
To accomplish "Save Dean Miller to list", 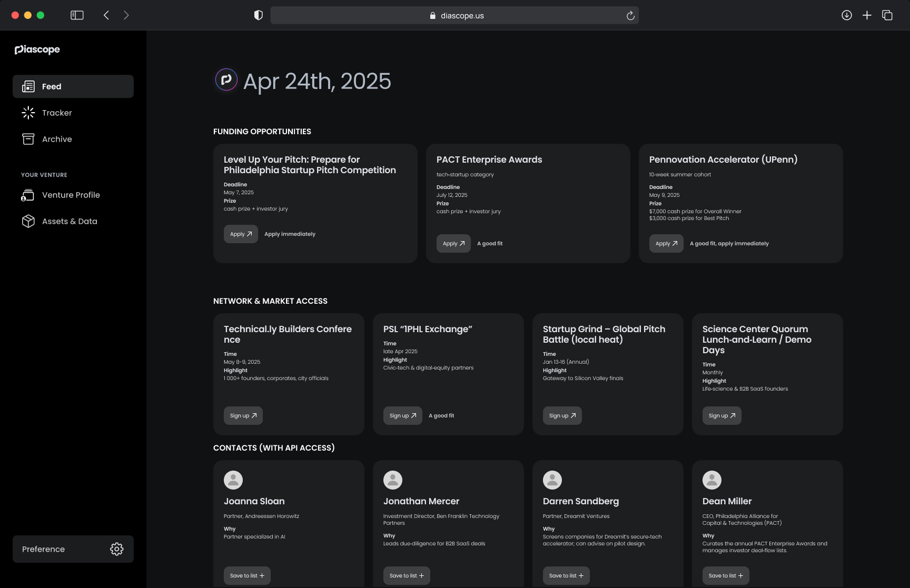I will click(x=726, y=576).
